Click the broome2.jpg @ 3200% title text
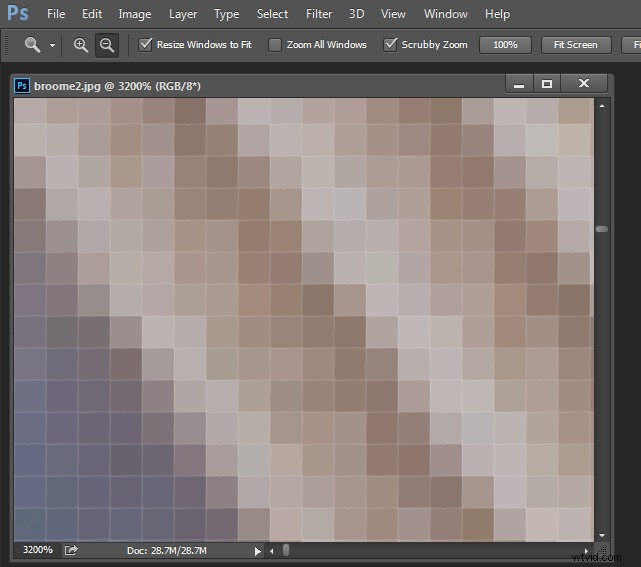The image size is (641, 567). pos(117,86)
